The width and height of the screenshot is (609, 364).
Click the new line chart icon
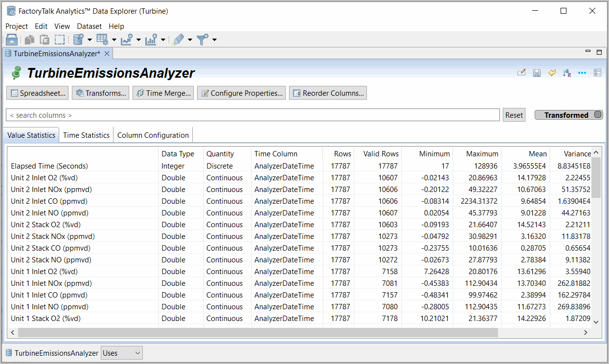pyautogui.click(x=127, y=40)
